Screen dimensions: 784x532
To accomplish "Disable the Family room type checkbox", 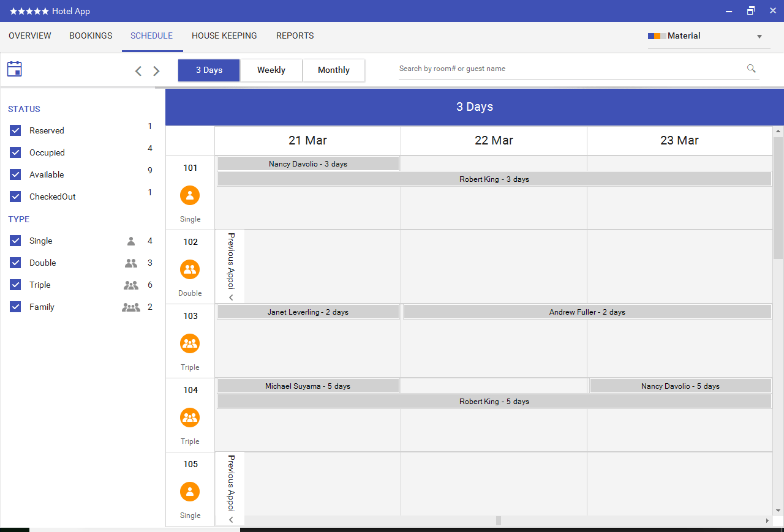I will (x=16, y=307).
